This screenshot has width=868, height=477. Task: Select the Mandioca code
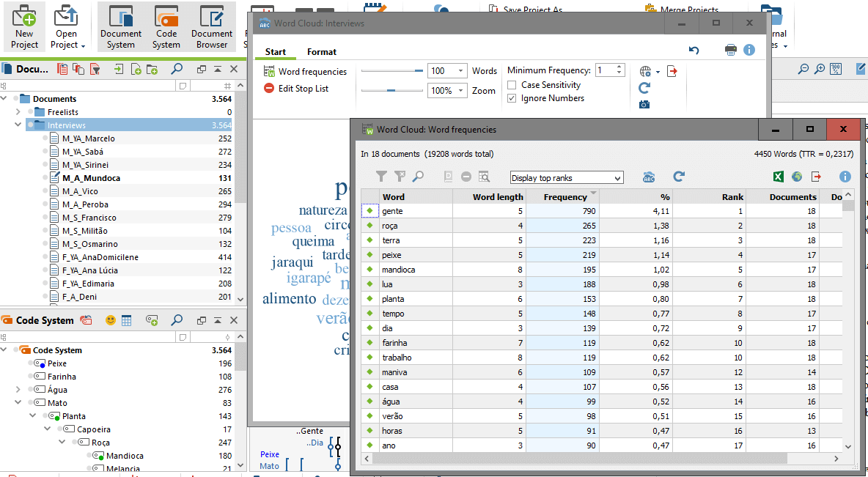tap(125, 456)
